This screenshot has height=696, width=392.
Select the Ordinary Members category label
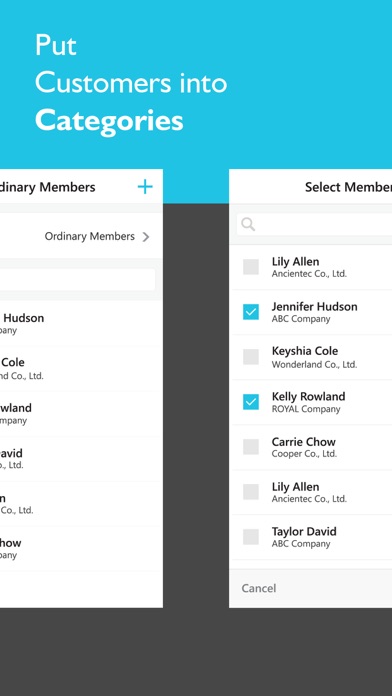(x=90, y=236)
